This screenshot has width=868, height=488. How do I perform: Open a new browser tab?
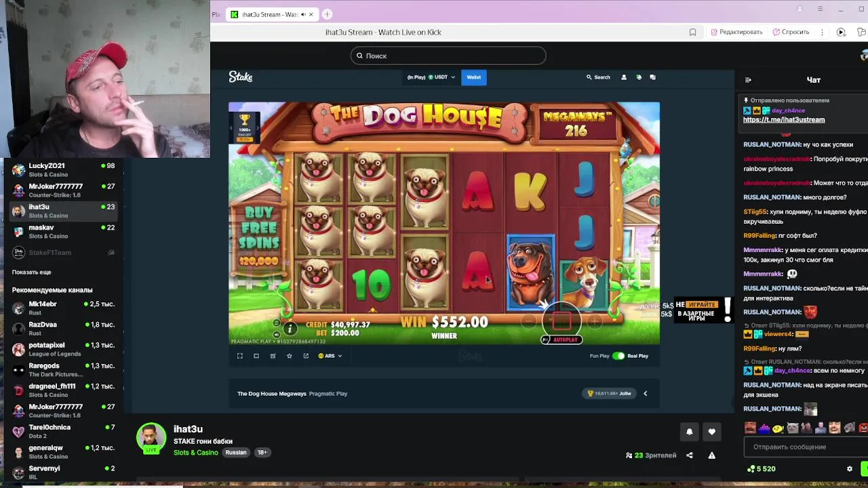pos(327,14)
